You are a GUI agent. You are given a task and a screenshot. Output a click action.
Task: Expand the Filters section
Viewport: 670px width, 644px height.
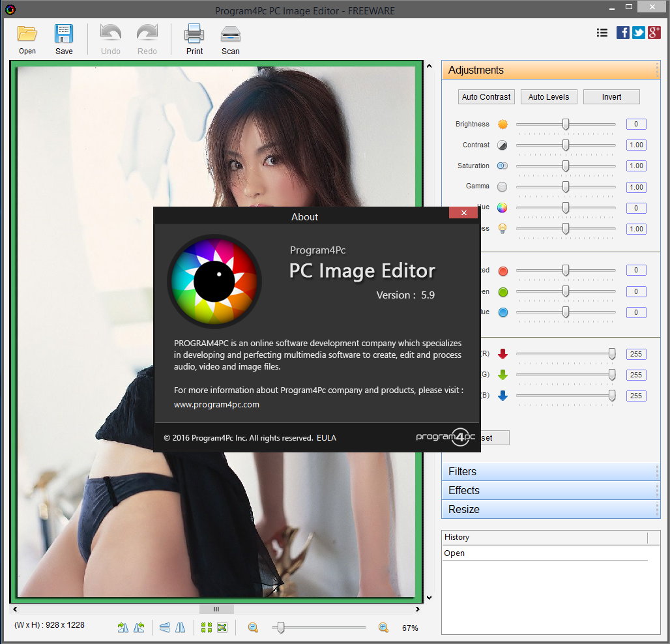551,471
